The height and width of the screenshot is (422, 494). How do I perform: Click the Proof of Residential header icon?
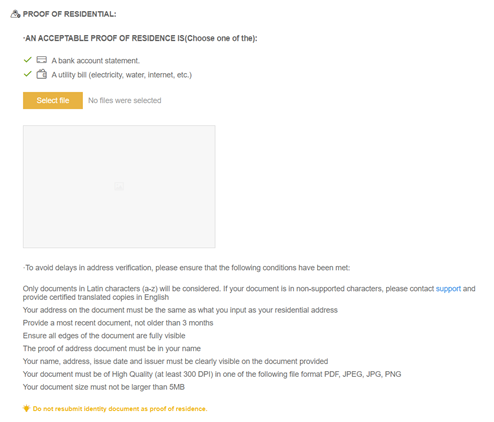tap(15, 14)
